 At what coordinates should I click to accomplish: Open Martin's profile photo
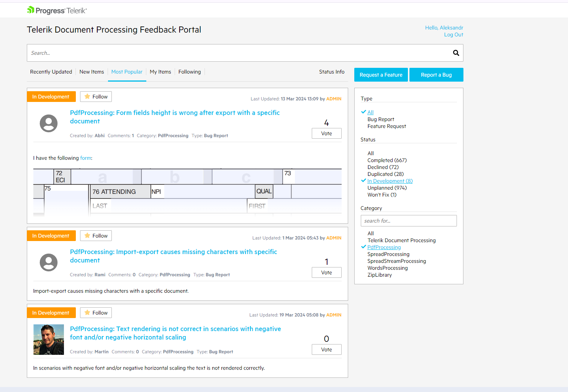click(49, 340)
